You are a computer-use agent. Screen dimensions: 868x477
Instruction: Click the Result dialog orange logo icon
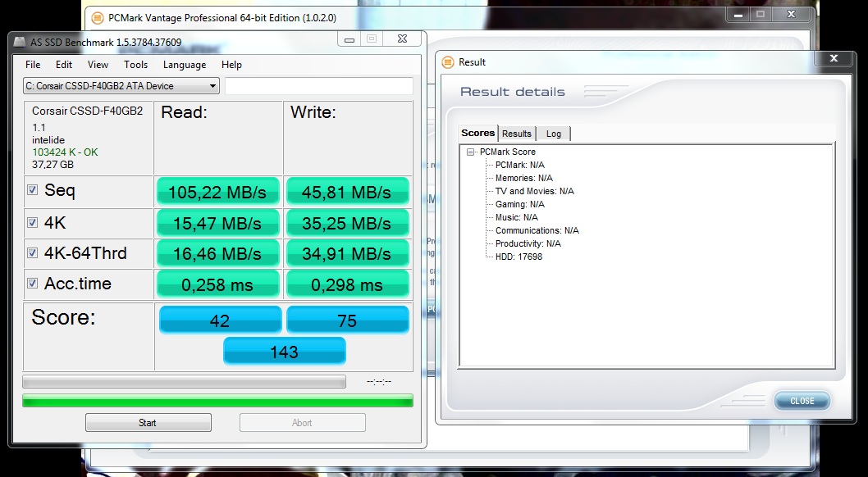448,62
